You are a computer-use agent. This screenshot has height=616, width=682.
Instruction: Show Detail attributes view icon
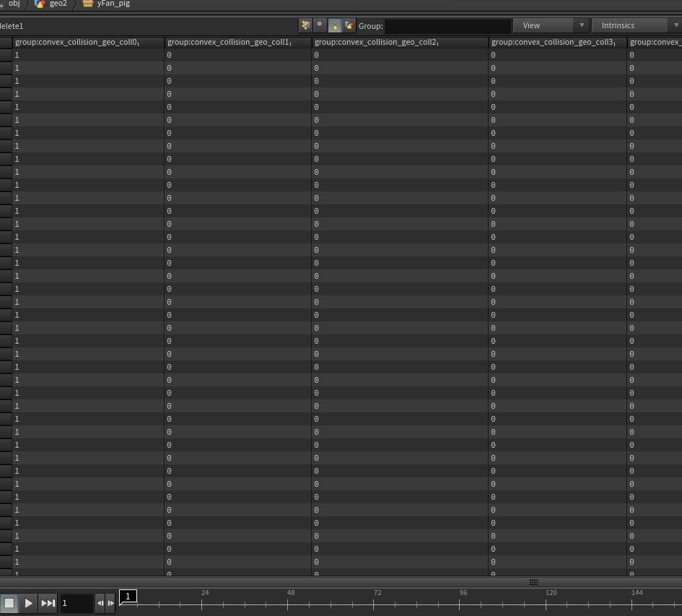pos(349,26)
